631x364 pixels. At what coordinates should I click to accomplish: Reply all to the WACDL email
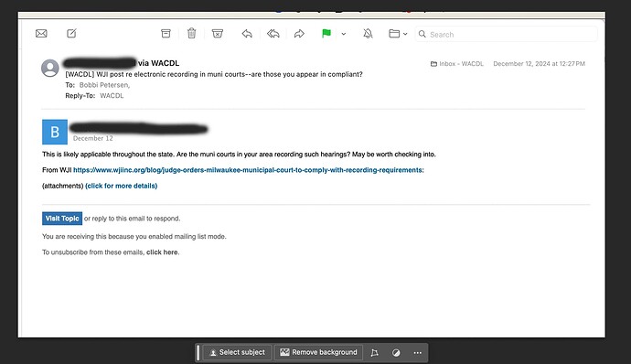point(273,34)
